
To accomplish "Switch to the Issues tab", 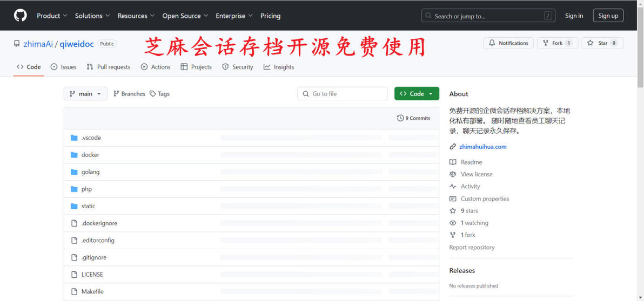I will [x=63, y=67].
